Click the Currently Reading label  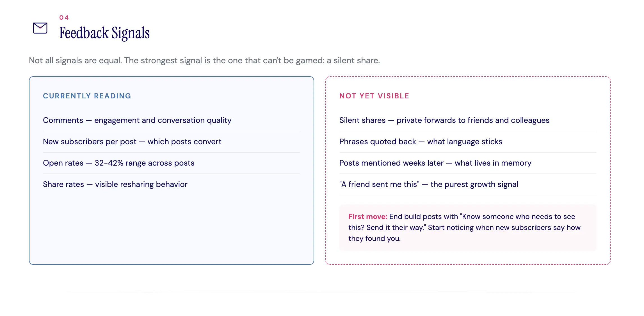(87, 96)
